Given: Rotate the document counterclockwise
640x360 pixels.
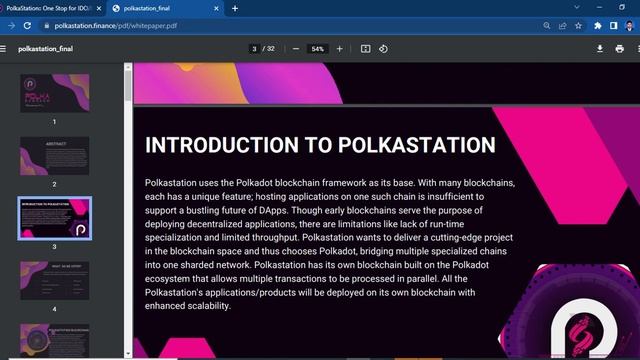Looking at the screenshot, I should point(383,49).
